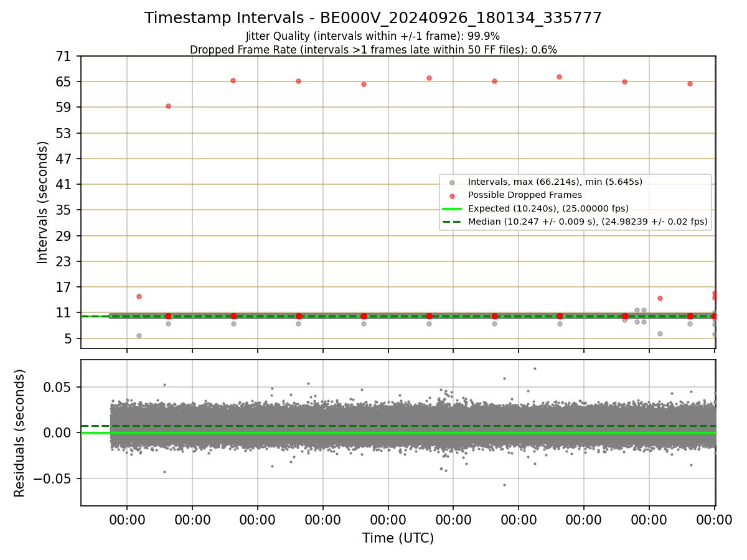Select the Jitter Quality 99.9% subtitle line
Screen dimensions: 747x560
(x=373, y=36)
